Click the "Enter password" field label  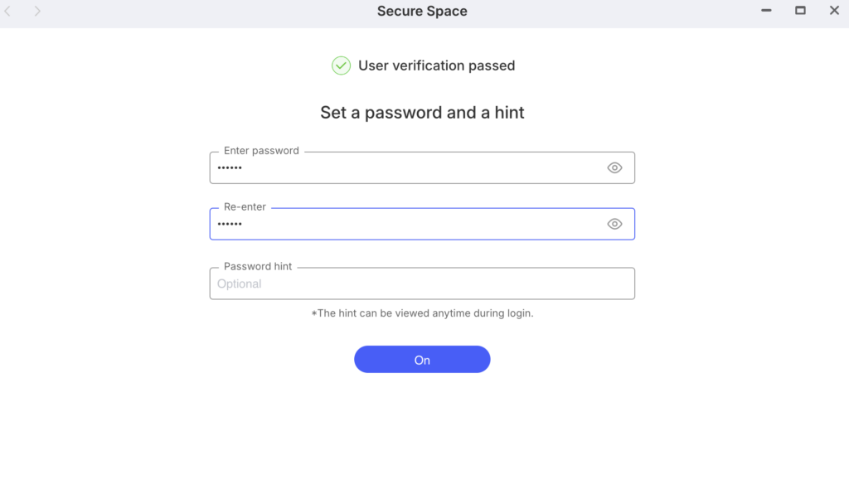261,151
